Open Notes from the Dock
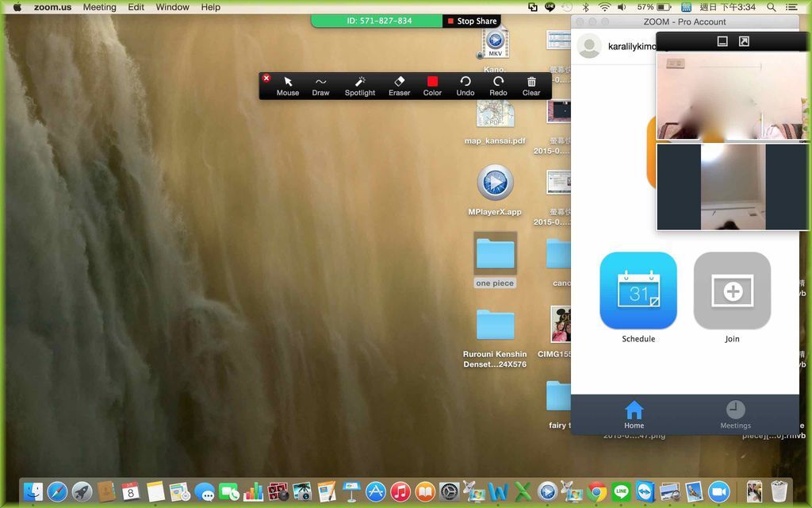The width and height of the screenshot is (812, 508). 155,491
